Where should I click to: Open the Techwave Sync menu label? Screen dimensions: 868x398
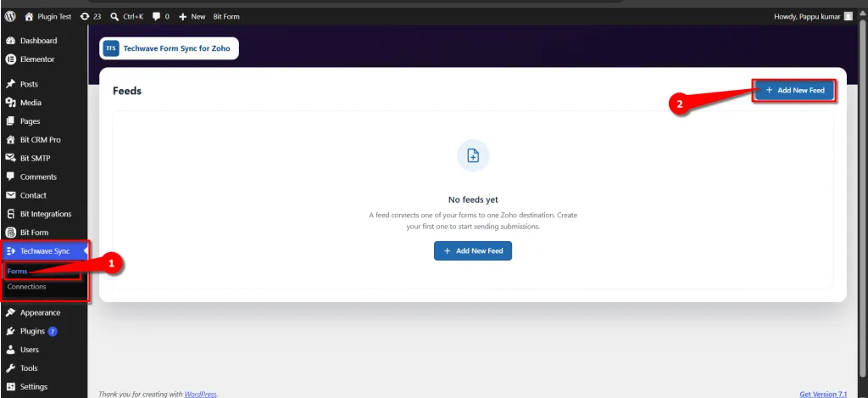[46, 251]
